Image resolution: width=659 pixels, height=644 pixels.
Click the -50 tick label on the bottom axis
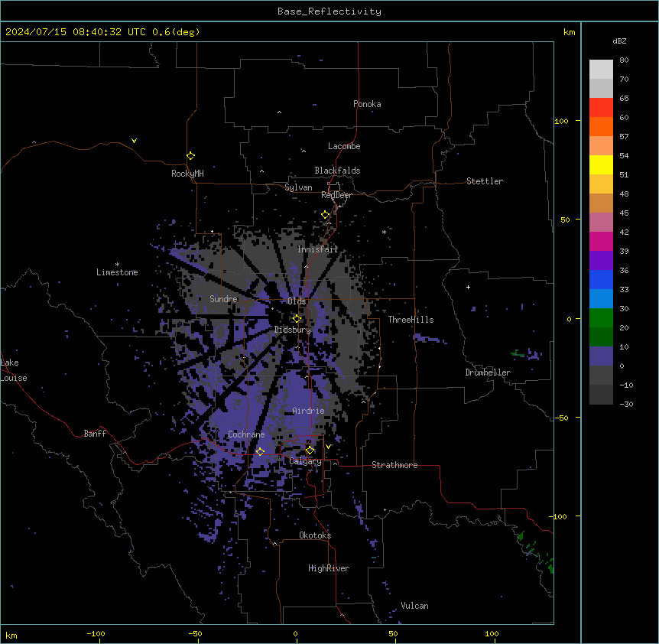pos(195,633)
